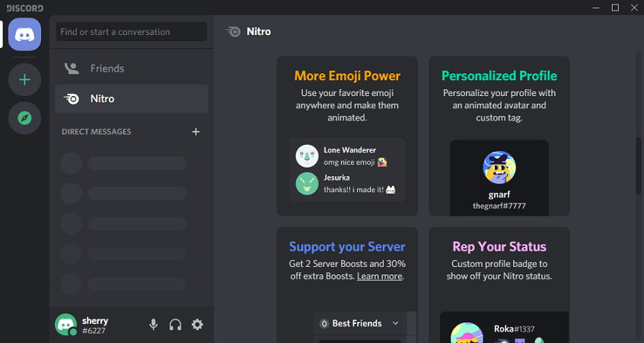
Task: Create DM with plus next to Direct Messages
Action: [x=196, y=132]
